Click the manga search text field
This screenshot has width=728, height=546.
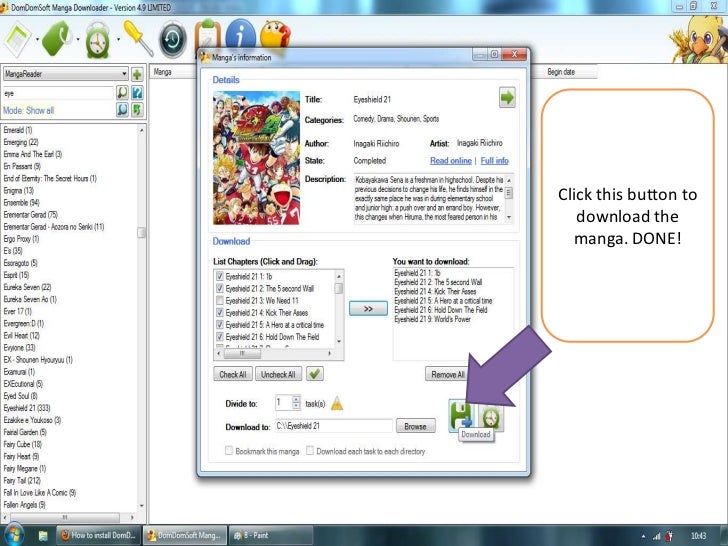tap(58, 93)
